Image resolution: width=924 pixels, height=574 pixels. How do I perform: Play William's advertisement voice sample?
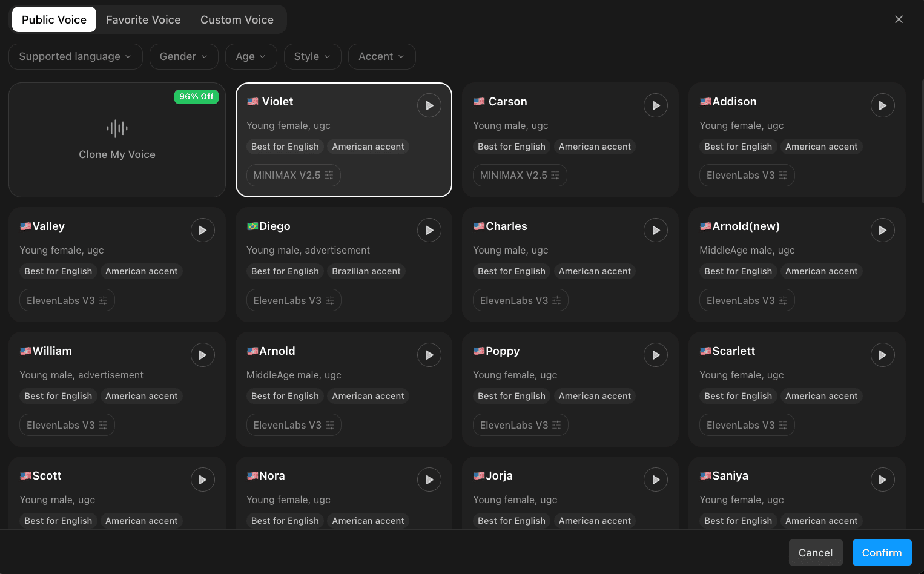point(203,355)
